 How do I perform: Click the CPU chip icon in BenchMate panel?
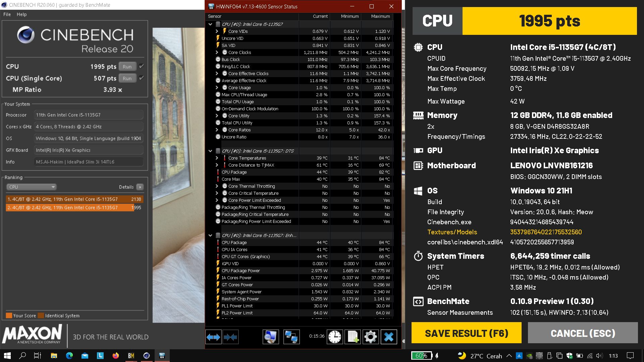(x=418, y=47)
